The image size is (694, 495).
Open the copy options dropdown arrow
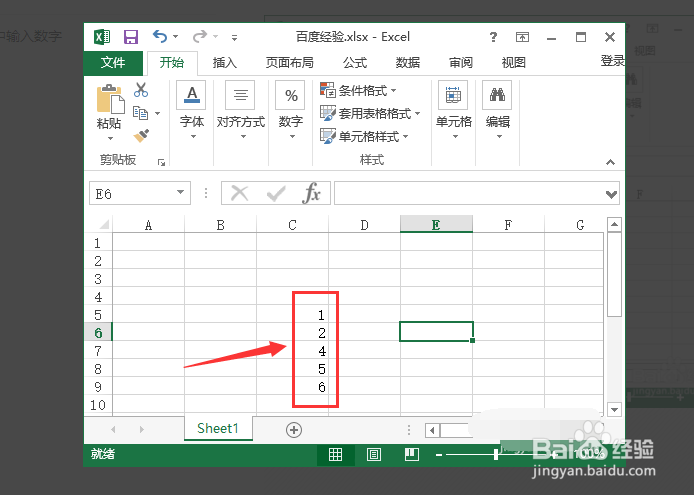coord(158,114)
